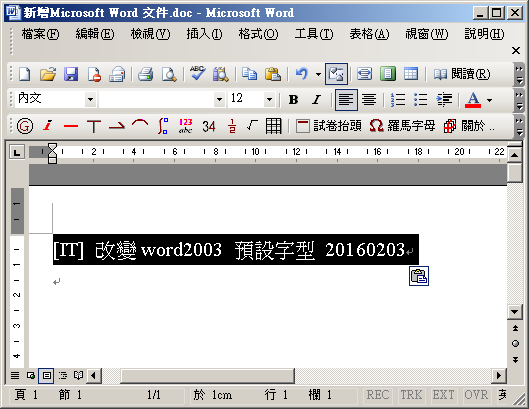Click the Select Browse Object circle button
The height and width of the screenshot is (409, 529).
(515, 344)
